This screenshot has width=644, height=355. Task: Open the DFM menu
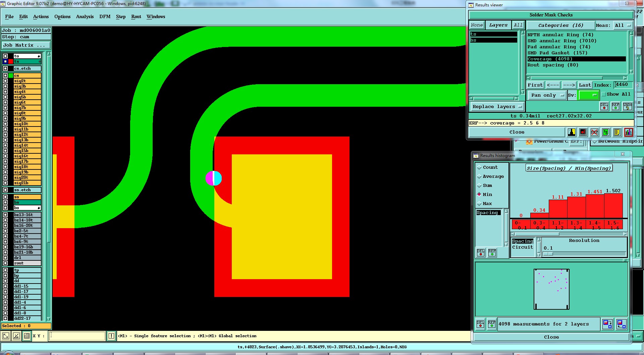point(105,16)
